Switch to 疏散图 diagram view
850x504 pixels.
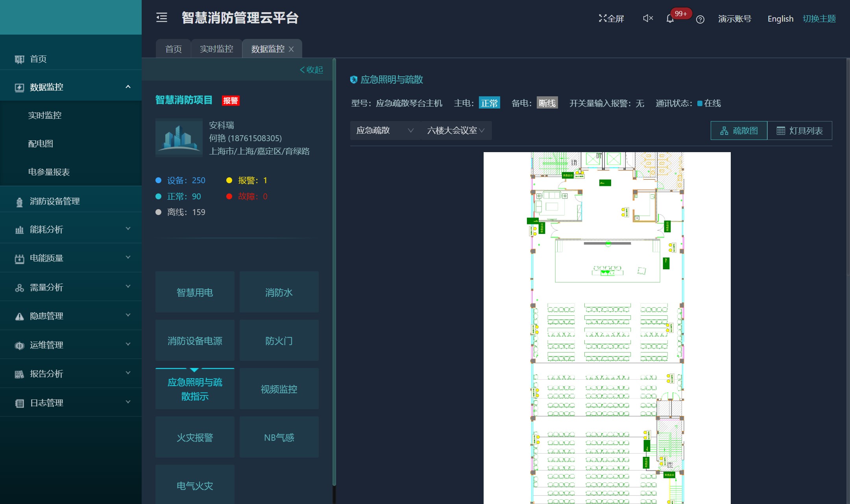tap(739, 131)
